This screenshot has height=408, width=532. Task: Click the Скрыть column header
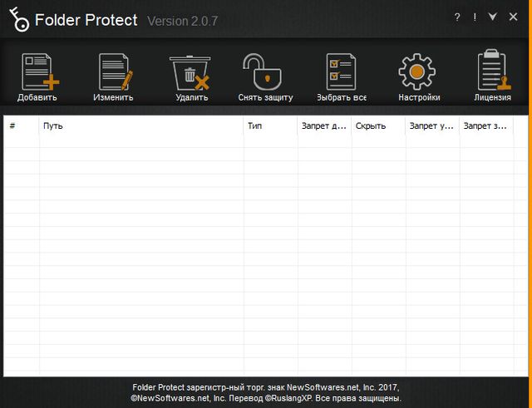[378, 125]
